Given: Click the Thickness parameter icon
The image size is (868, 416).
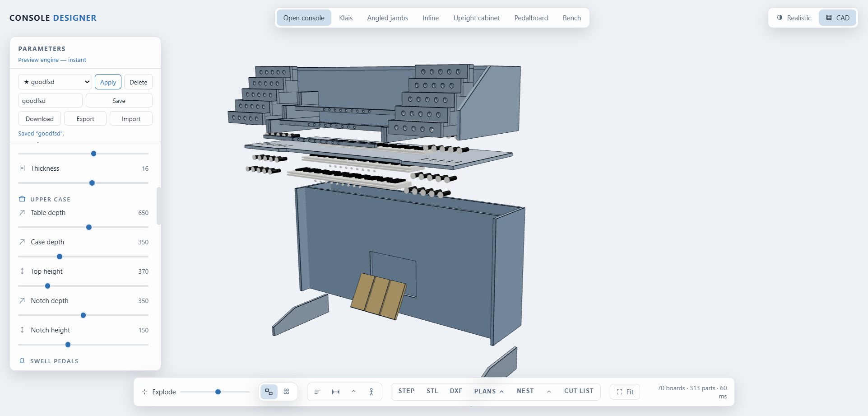Looking at the screenshot, I should click(x=22, y=168).
